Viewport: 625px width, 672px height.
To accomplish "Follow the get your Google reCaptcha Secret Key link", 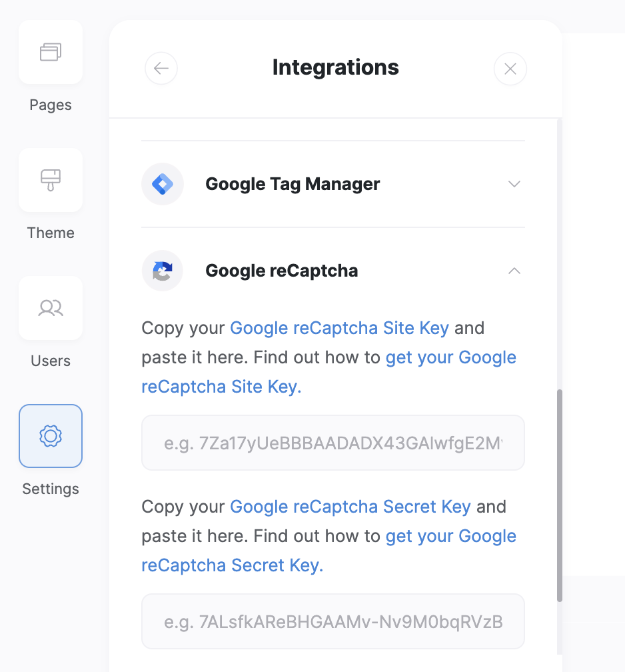I will coord(450,535).
